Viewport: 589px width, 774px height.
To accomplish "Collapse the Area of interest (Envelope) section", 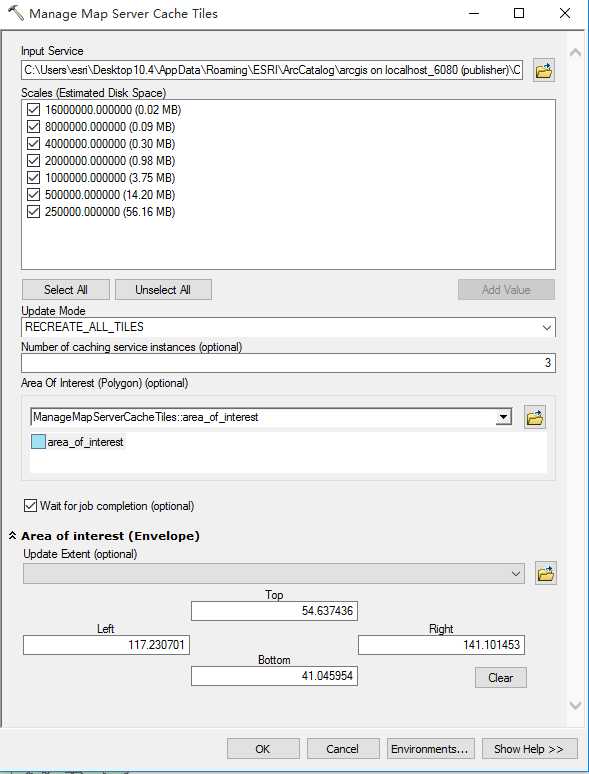I will pos(13,536).
